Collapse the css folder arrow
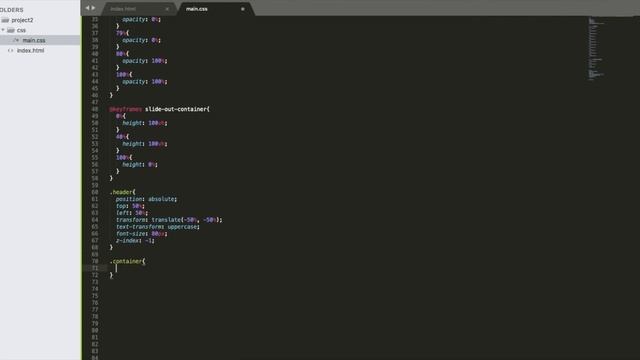This screenshot has height=360, width=640. point(3,30)
